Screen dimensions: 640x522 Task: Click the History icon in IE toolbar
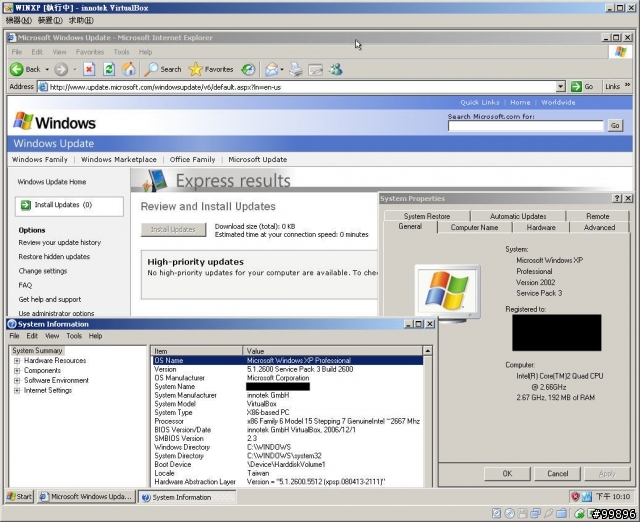[248, 69]
